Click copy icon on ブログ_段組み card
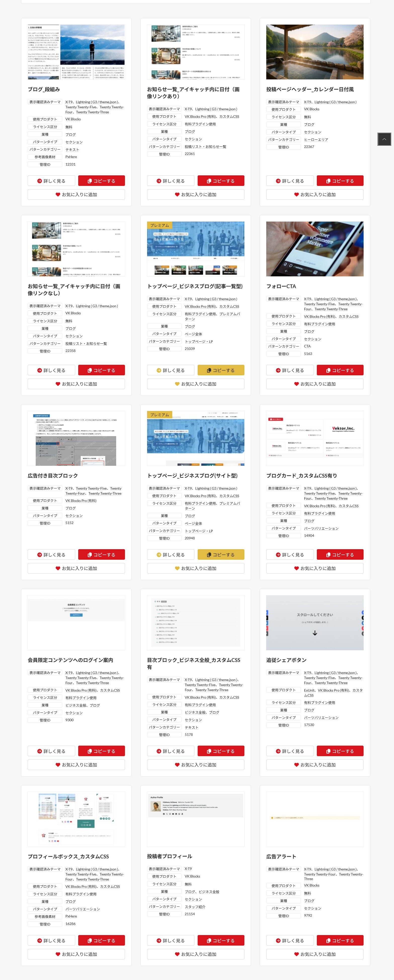The image size is (394, 980). (x=90, y=181)
